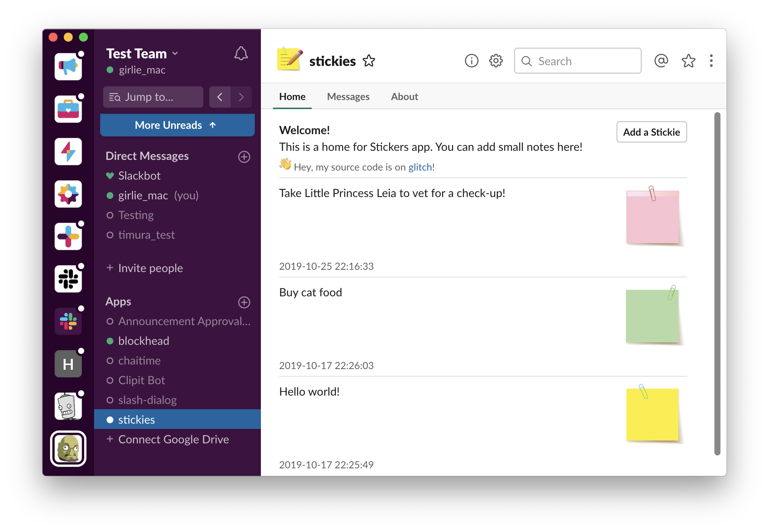The image size is (769, 532).
Task: Open the stickies settings gear icon
Action: pyautogui.click(x=495, y=61)
